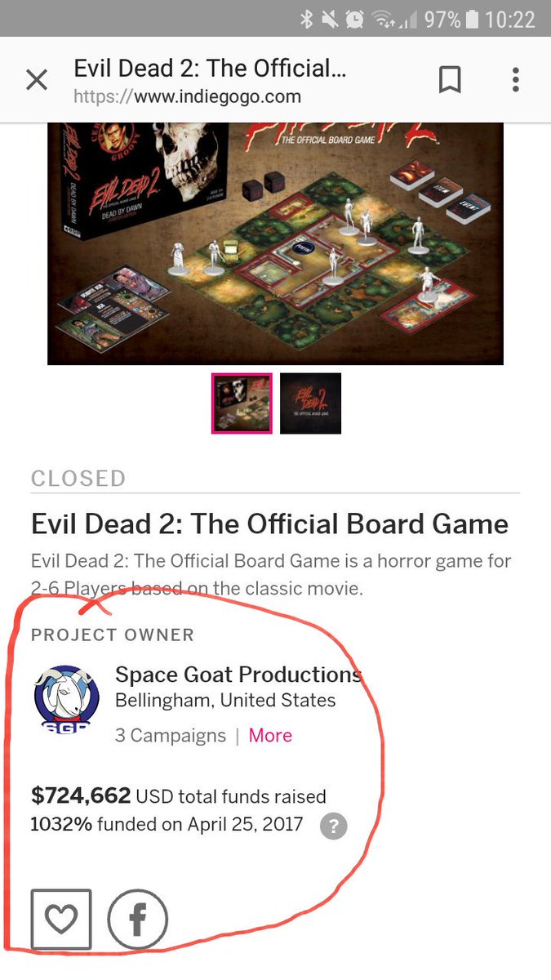Screen dimensions: 551x980
Task: Tap the Evil Dead 2 campaign title
Action: (x=269, y=524)
